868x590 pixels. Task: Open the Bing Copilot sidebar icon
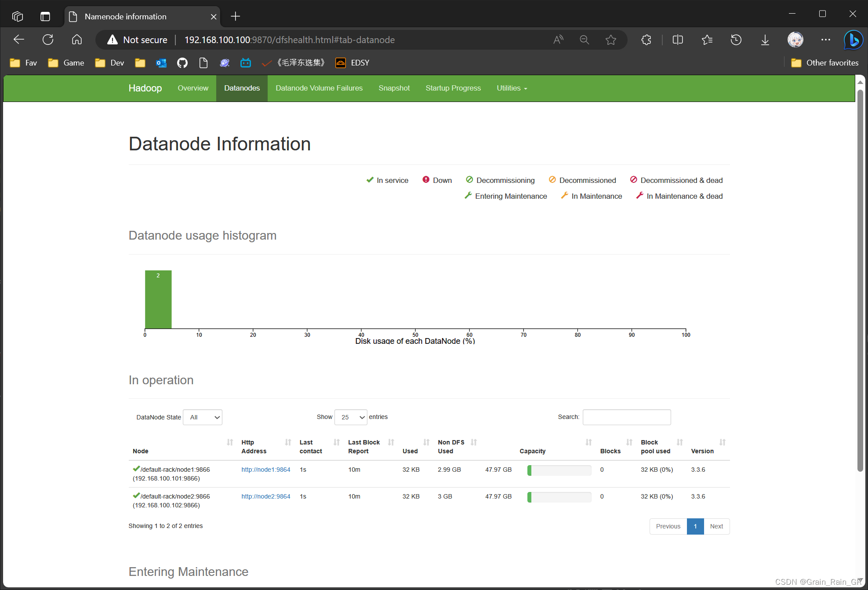853,40
